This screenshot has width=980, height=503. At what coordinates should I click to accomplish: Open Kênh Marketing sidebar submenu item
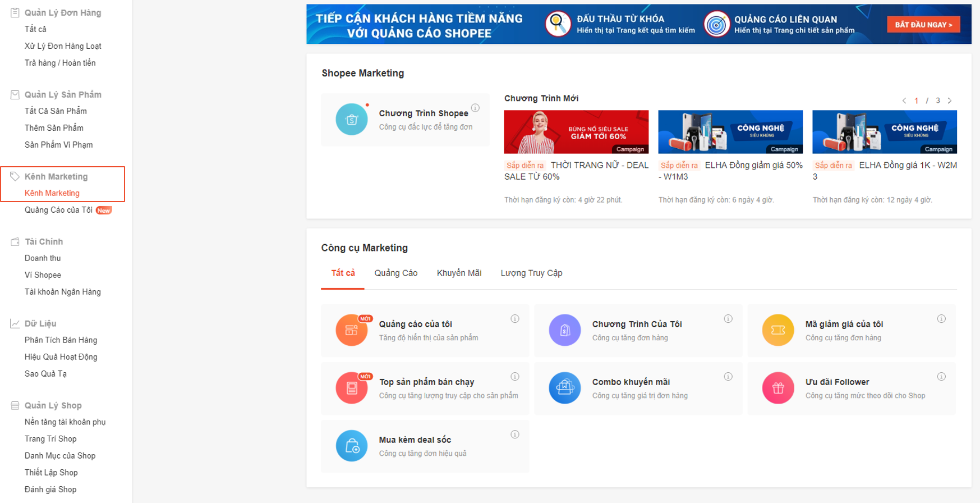[52, 193]
